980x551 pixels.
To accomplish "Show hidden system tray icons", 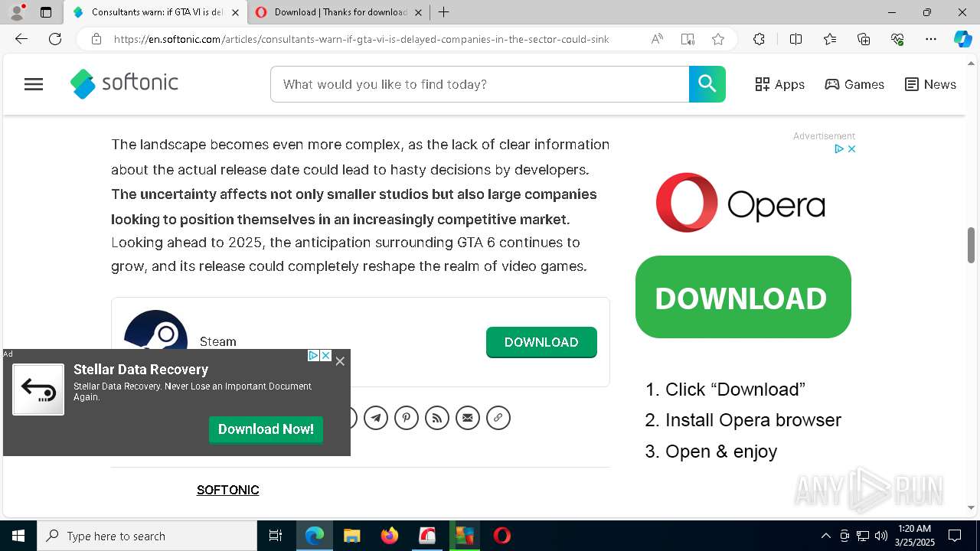I will click(825, 536).
